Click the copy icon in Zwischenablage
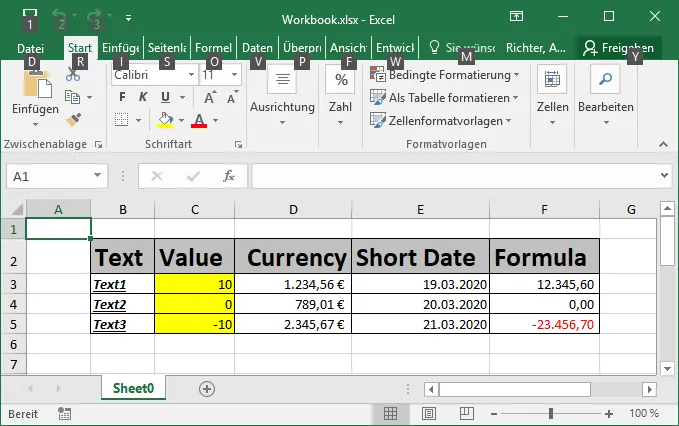 click(72, 97)
